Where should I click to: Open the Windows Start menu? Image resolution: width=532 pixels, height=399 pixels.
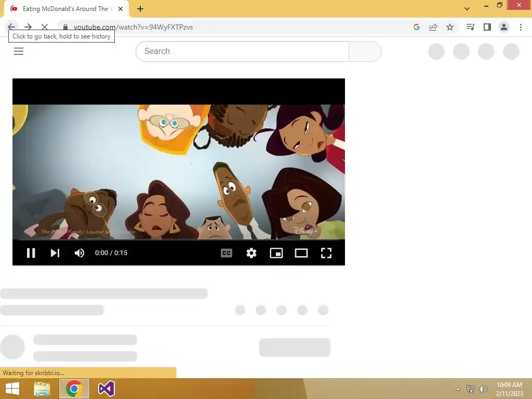click(x=12, y=389)
